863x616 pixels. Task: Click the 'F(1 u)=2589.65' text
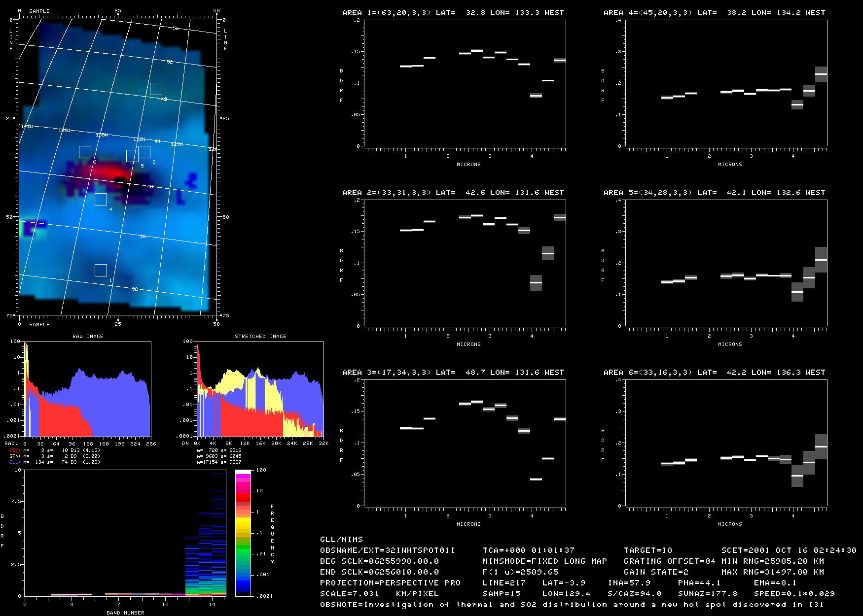521,572
